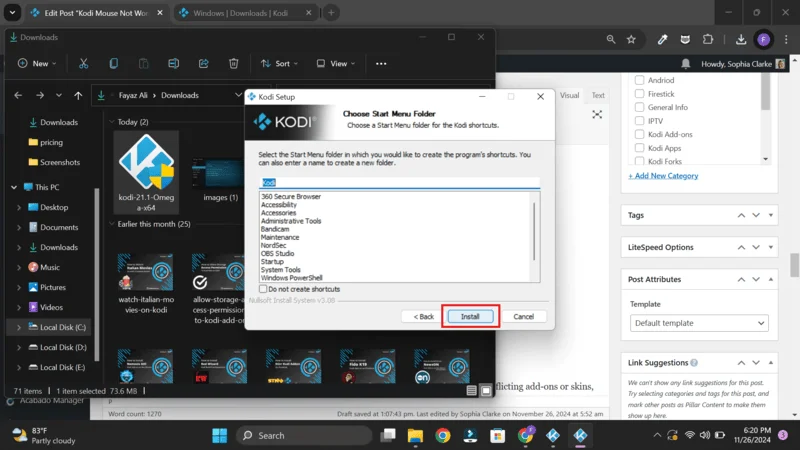Open Google Chrome from taskbar
The image size is (800, 450).
tap(443, 436)
